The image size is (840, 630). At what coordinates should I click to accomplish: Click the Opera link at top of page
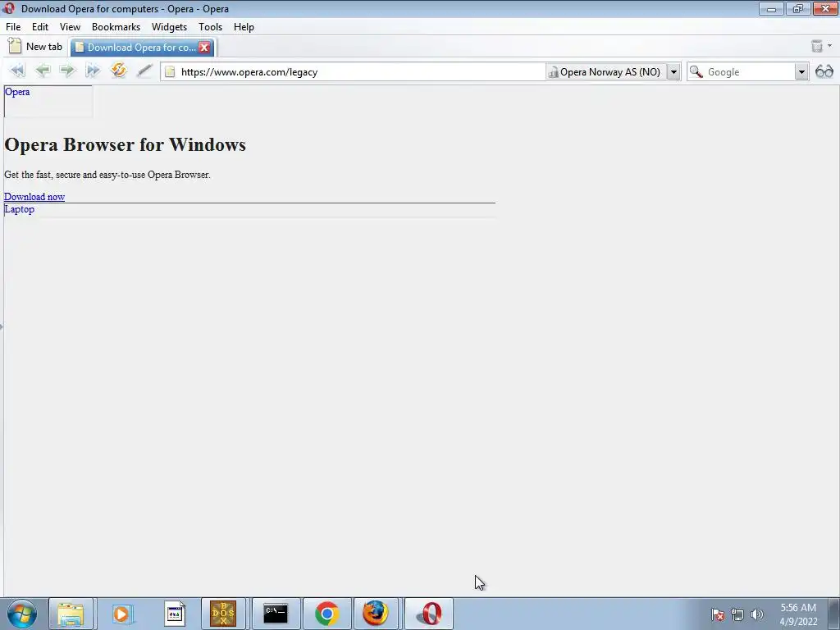(x=17, y=92)
